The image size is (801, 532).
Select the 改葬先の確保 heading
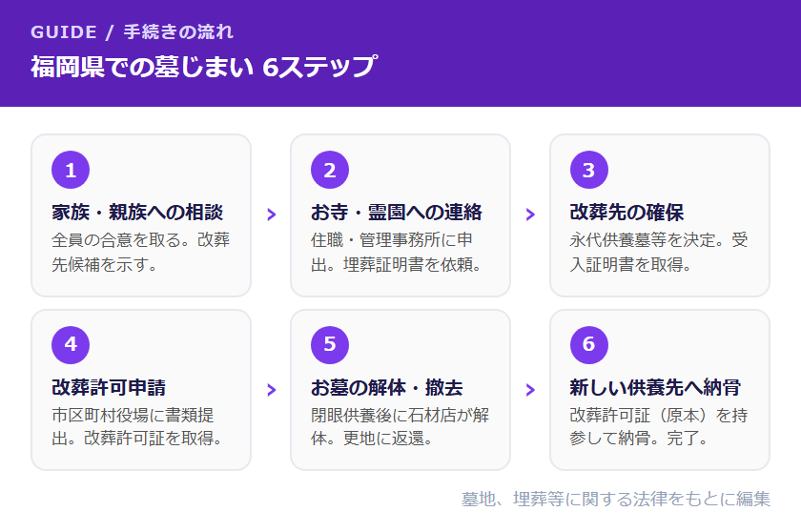(x=626, y=212)
